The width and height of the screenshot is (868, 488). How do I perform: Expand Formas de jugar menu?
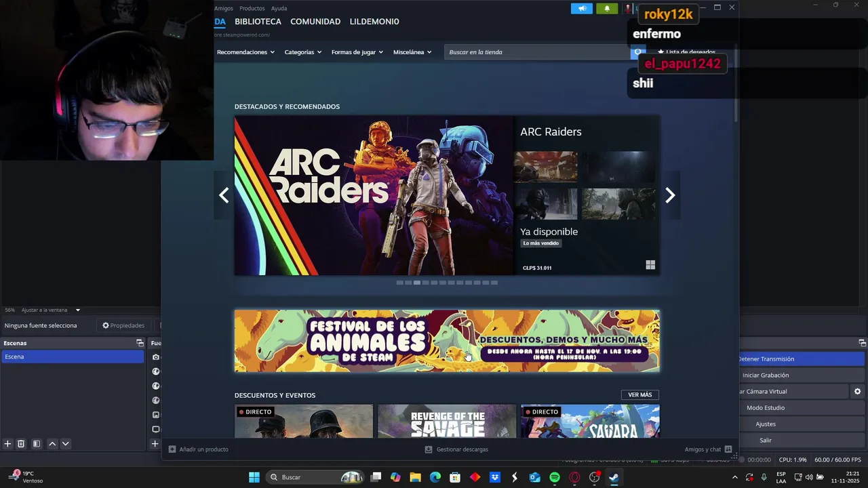click(x=357, y=52)
